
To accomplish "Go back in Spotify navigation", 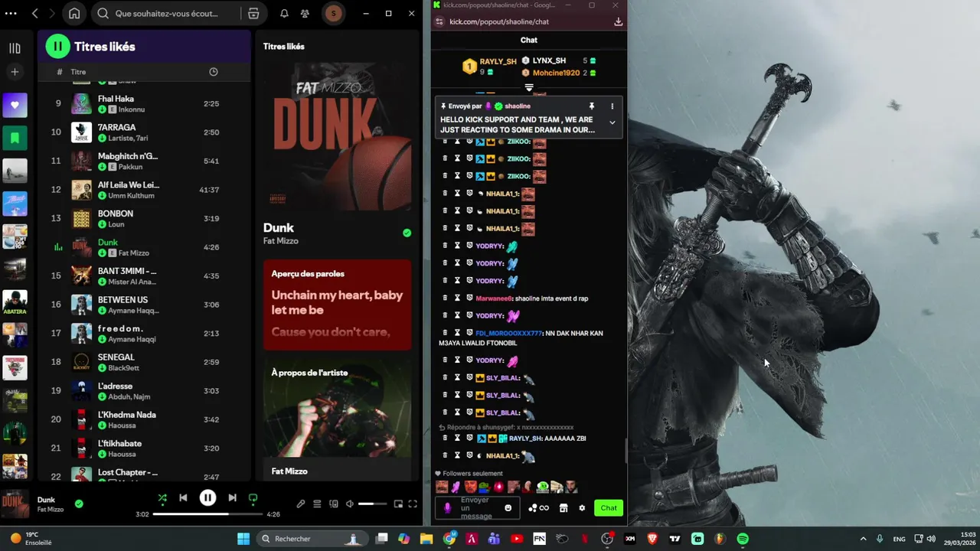I will coord(35,13).
